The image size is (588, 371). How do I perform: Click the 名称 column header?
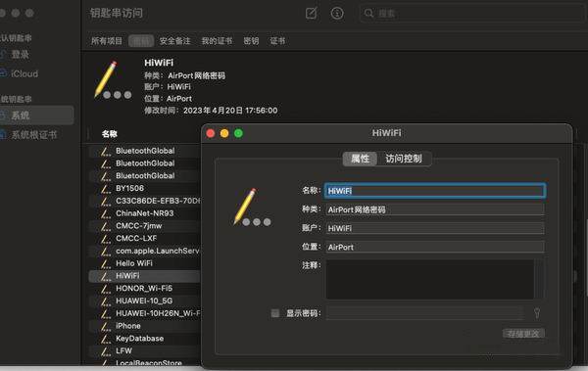pyautogui.click(x=110, y=134)
